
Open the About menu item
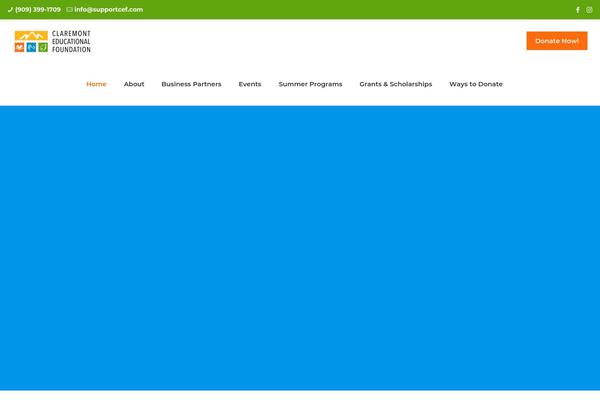(134, 84)
